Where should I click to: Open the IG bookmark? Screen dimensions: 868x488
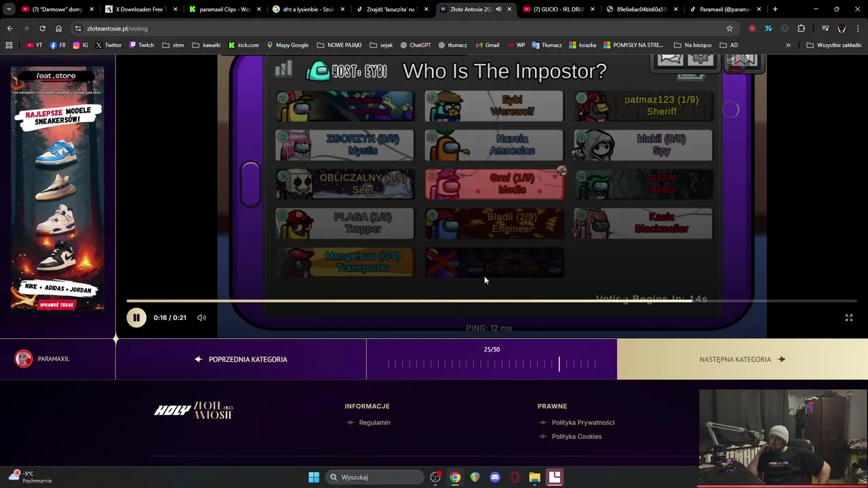click(81, 45)
